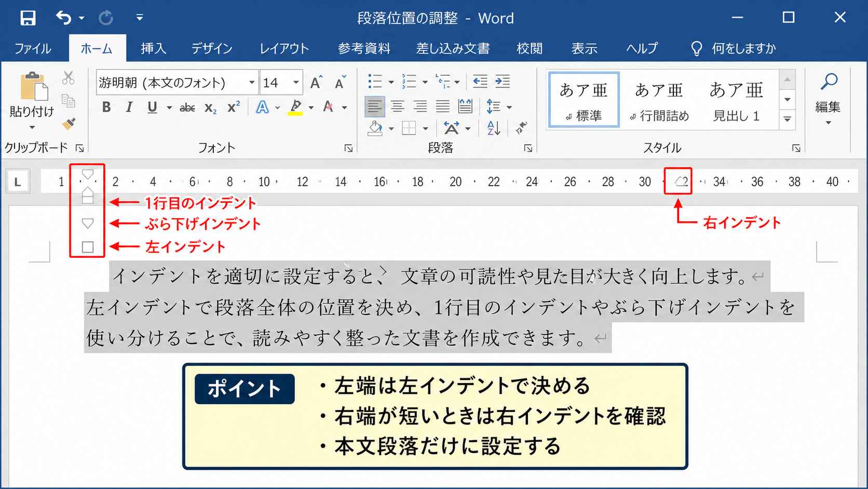This screenshot has width=868, height=489.
Task: Open the borders button
Action: point(409,128)
